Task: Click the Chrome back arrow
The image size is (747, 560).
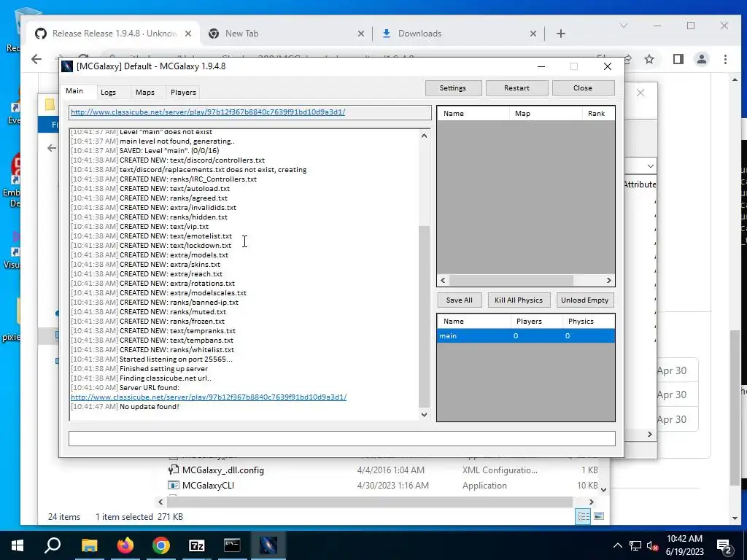Action: point(36,59)
